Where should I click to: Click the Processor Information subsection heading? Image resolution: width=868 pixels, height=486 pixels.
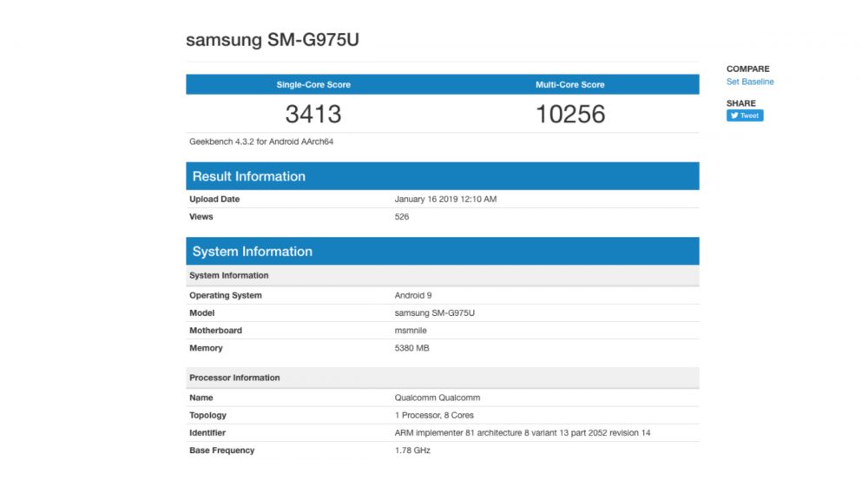pos(234,378)
